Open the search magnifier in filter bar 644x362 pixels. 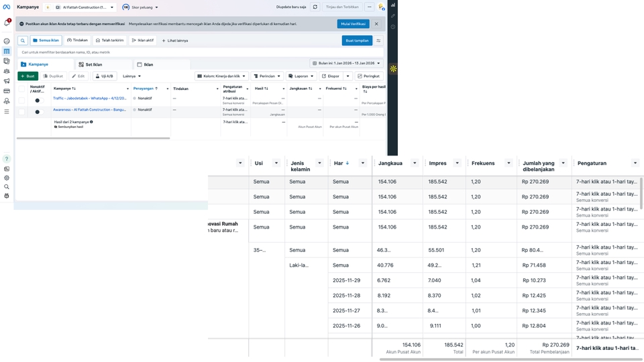[23, 40]
